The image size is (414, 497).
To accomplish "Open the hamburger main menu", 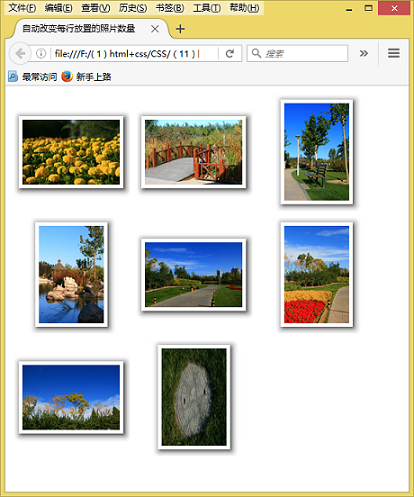I will [x=394, y=53].
